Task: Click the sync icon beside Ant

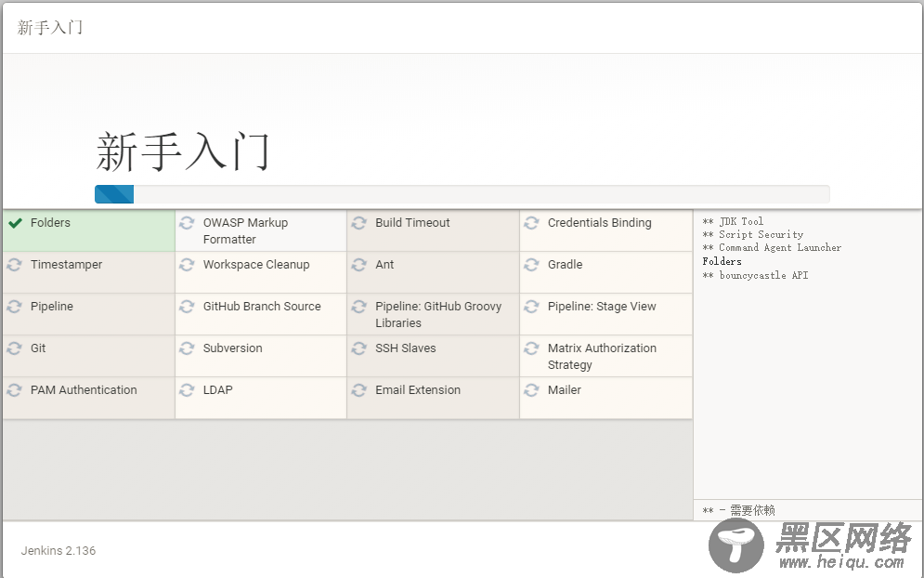Action: click(358, 265)
